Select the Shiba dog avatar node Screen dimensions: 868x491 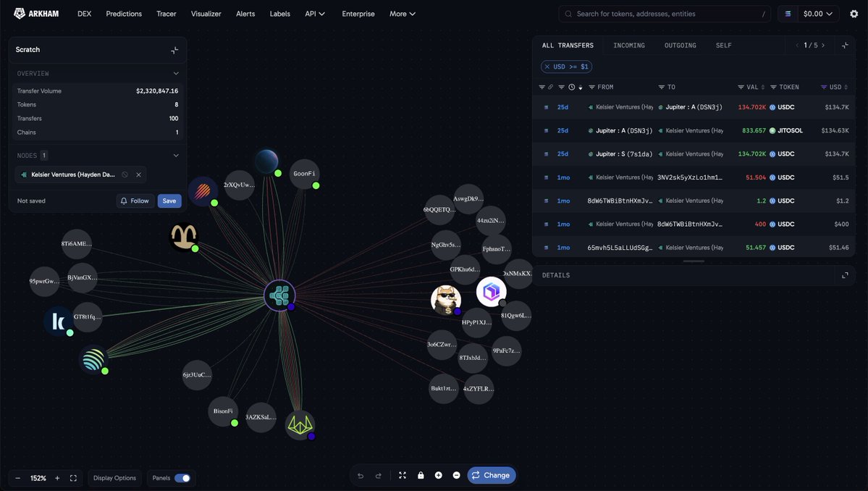coord(446,300)
